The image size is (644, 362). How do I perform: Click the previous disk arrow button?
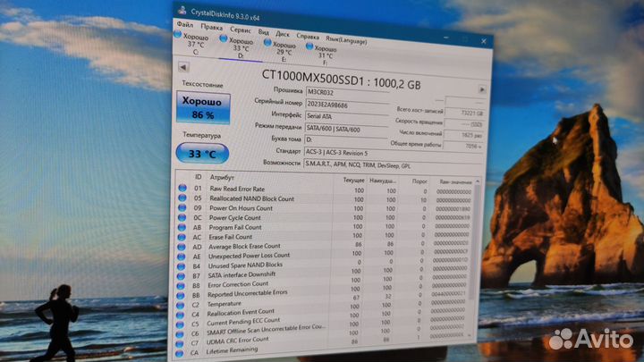183,67
